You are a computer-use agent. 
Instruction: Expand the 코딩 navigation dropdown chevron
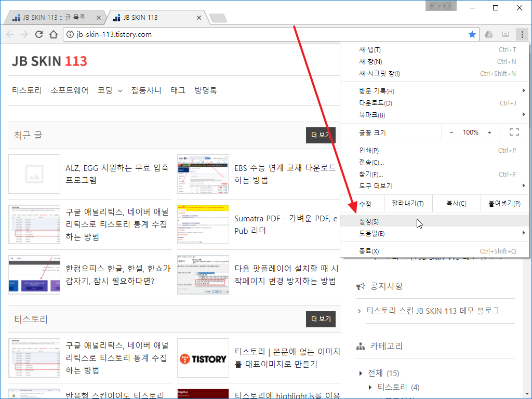click(x=120, y=91)
